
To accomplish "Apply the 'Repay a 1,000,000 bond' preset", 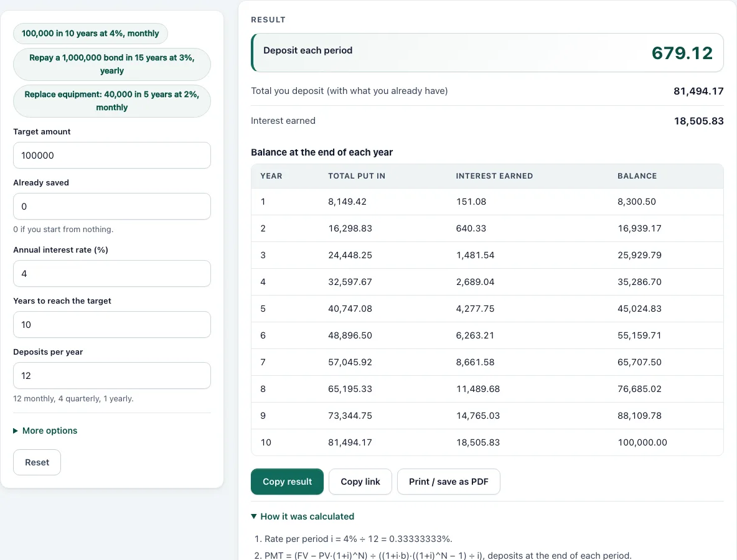I will pyautogui.click(x=112, y=64).
